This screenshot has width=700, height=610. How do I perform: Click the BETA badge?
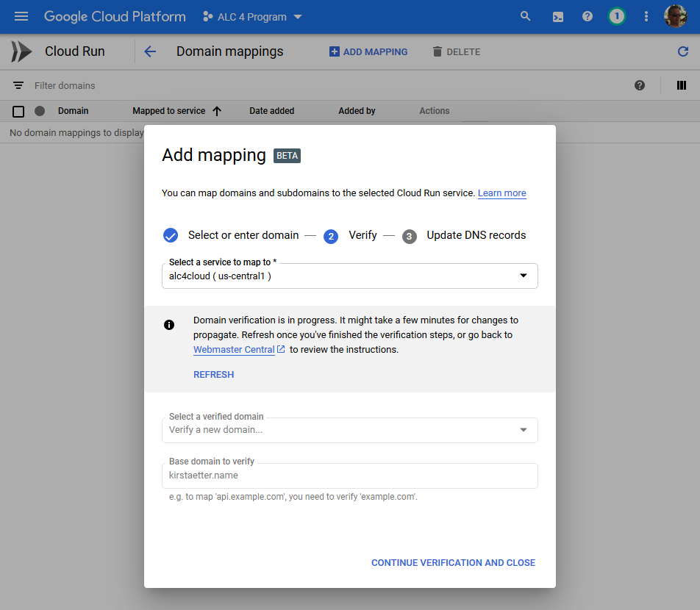(x=287, y=156)
